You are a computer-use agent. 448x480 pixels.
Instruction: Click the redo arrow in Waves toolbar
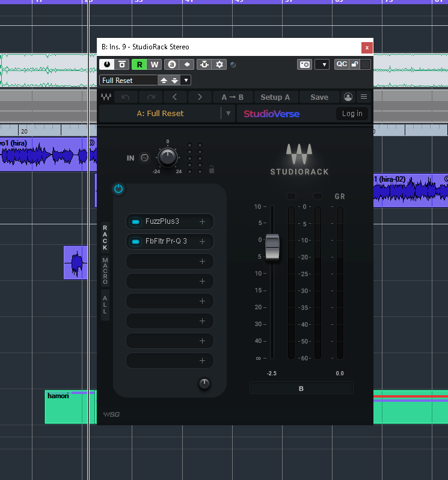pos(151,97)
